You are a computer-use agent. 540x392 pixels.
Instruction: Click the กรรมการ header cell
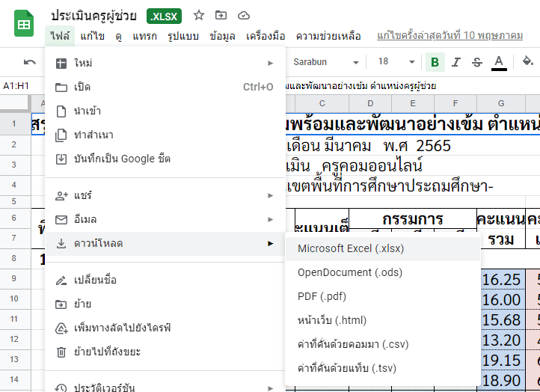(413, 218)
